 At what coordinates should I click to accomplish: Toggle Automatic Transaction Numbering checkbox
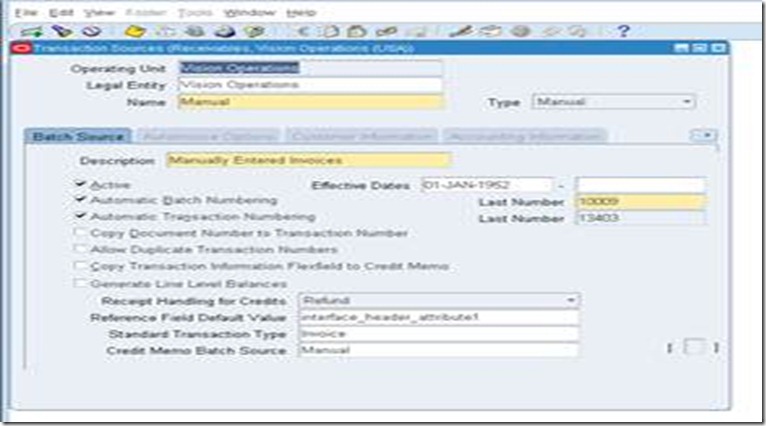[80, 216]
